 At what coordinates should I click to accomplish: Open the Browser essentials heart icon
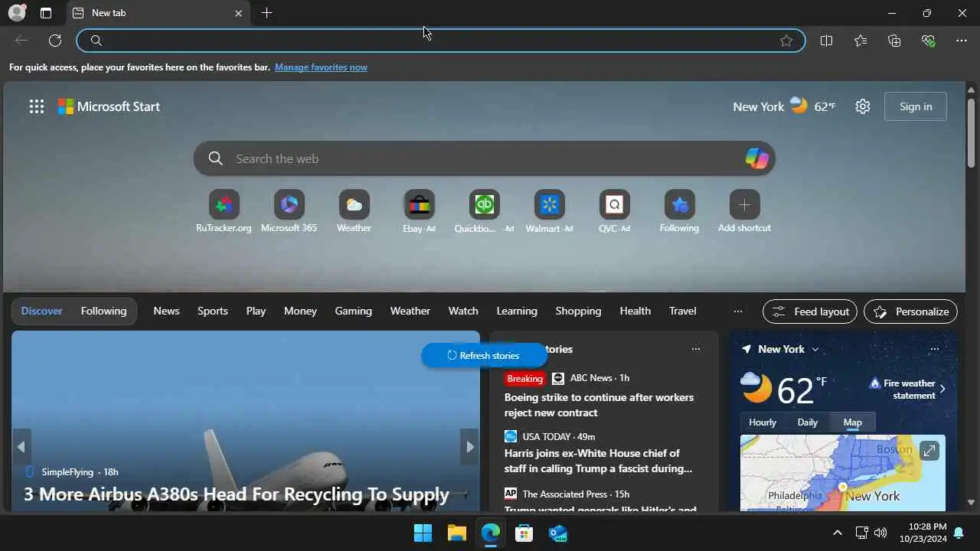(x=928, y=41)
